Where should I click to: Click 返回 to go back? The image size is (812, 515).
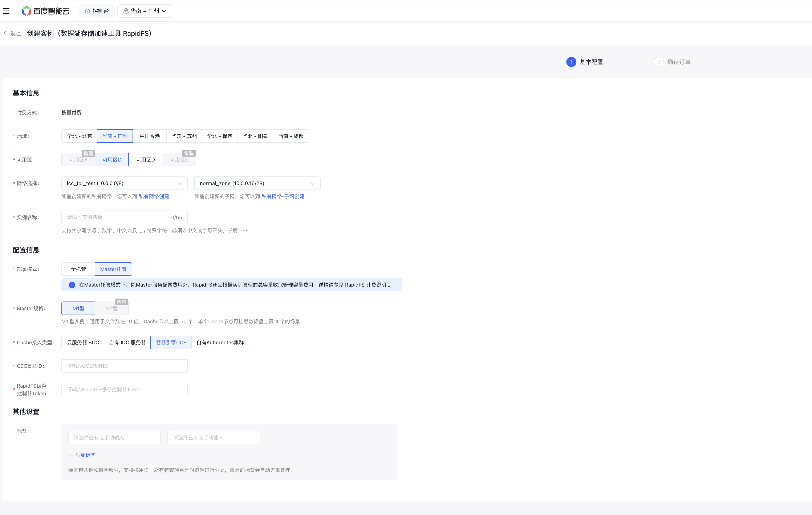click(x=16, y=33)
